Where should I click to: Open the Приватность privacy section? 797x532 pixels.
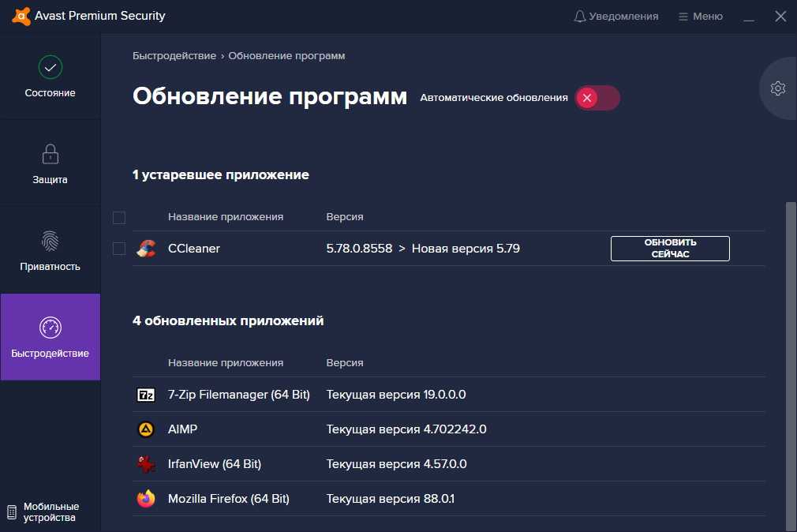click(51, 250)
